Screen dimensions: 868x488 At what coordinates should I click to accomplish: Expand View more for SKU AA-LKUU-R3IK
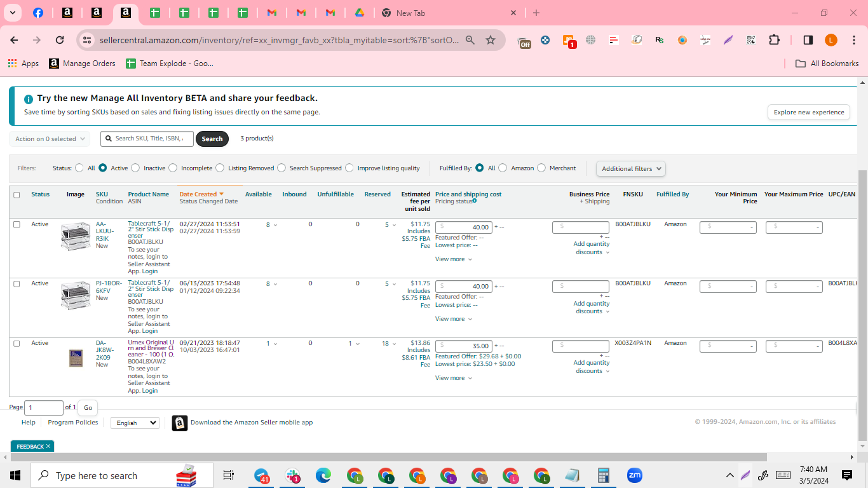[454, 259]
